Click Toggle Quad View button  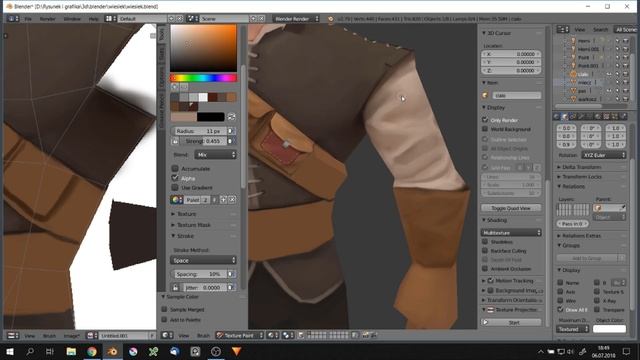tap(511, 208)
